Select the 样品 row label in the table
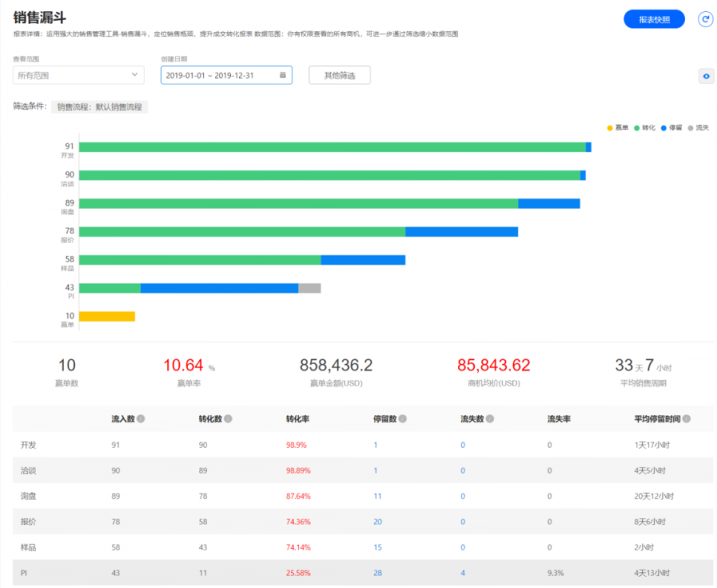Viewport: 717px width, 588px height. click(29, 547)
